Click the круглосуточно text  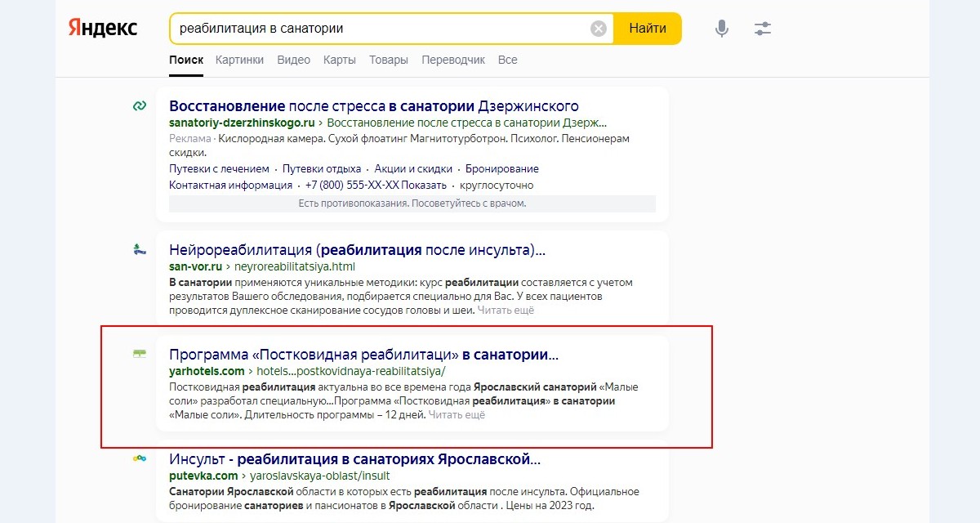coord(497,186)
